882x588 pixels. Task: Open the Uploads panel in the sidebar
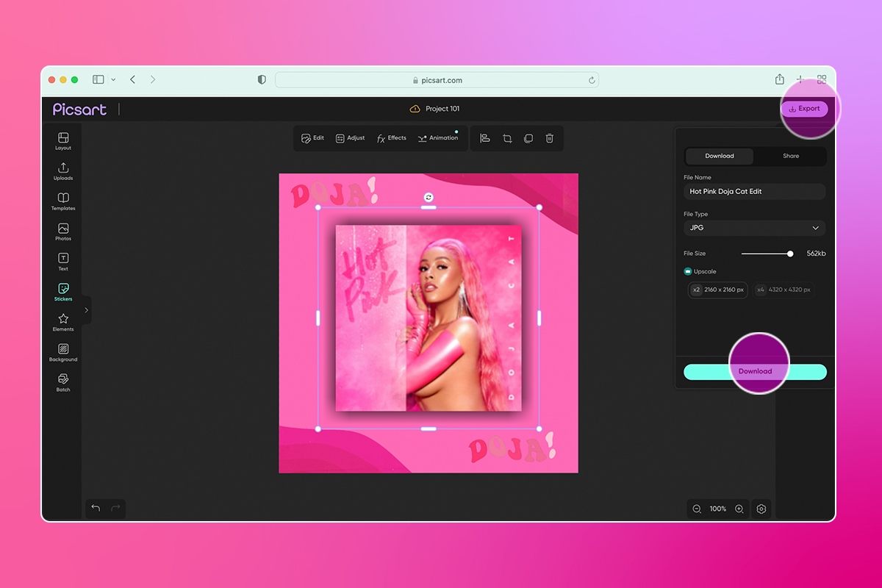point(62,170)
